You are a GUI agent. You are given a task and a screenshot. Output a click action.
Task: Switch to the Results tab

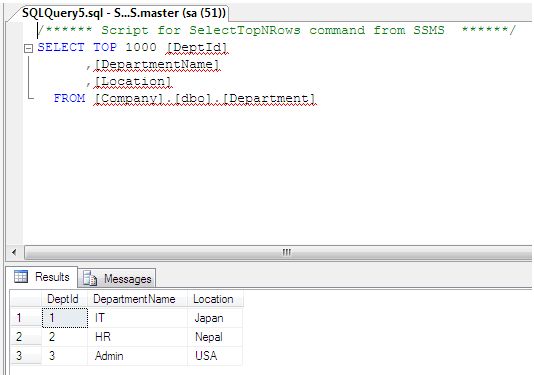[42, 277]
